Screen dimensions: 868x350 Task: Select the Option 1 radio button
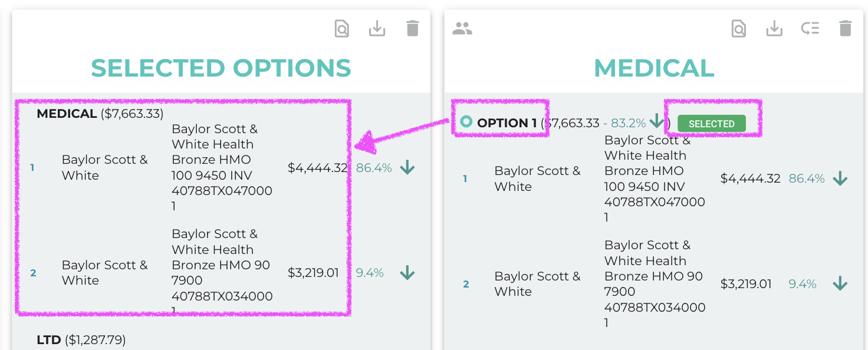pos(466,123)
